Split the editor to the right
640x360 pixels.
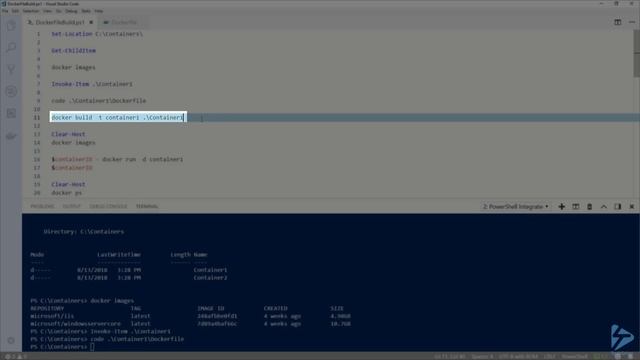(x=618, y=22)
